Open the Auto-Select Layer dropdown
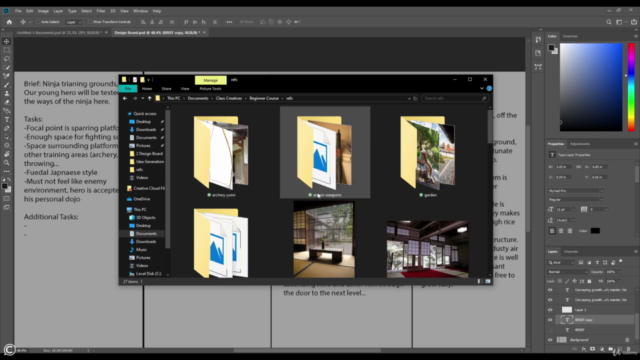The image size is (640, 360). [74, 22]
